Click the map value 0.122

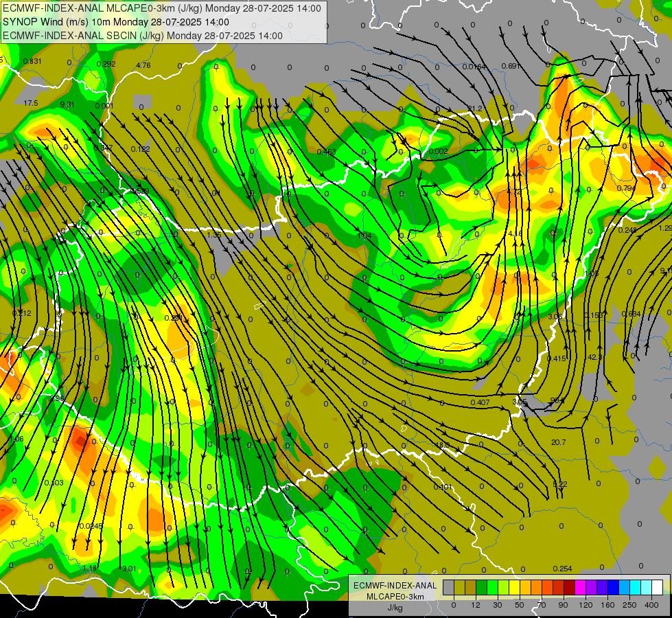tap(141, 149)
